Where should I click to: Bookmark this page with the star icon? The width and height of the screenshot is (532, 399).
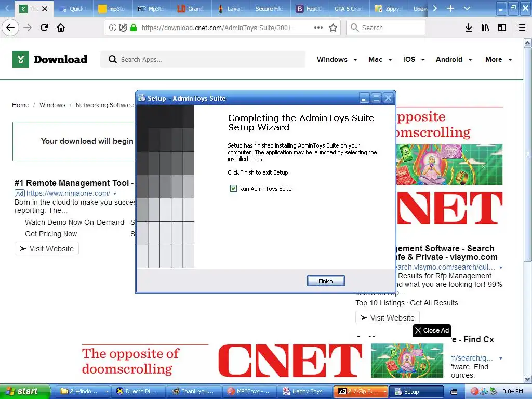333,28
